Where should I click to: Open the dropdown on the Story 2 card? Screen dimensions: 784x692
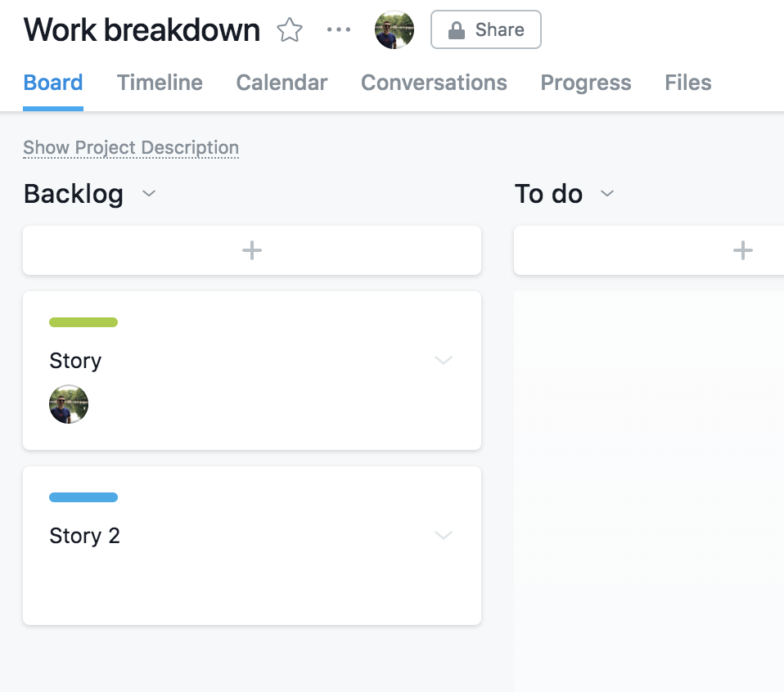click(443, 536)
